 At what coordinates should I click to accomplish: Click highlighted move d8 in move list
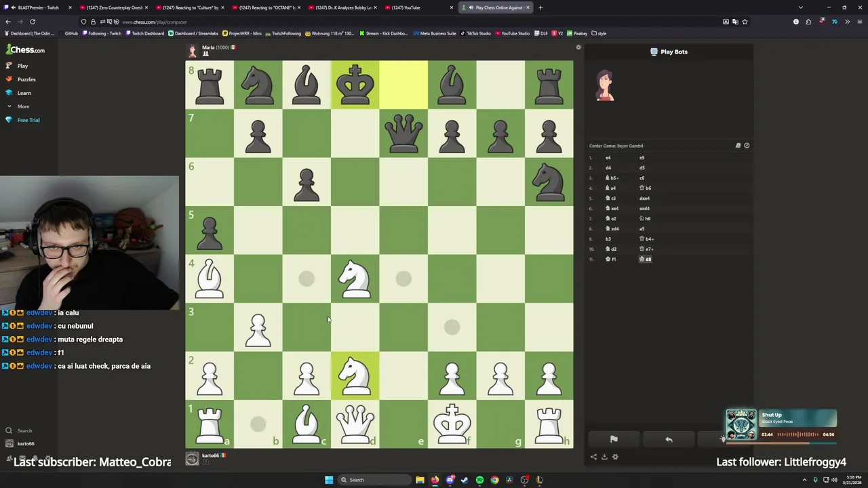[x=646, y=260]
